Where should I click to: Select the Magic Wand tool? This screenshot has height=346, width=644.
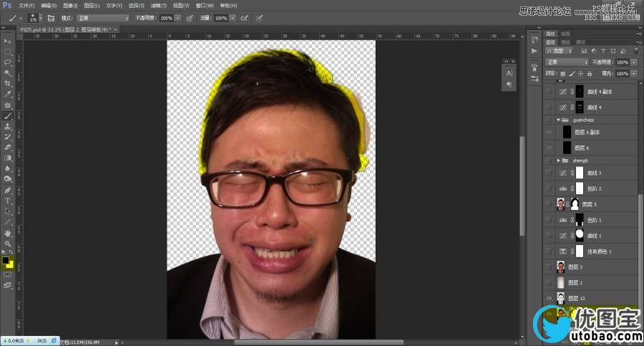point(8,73)
